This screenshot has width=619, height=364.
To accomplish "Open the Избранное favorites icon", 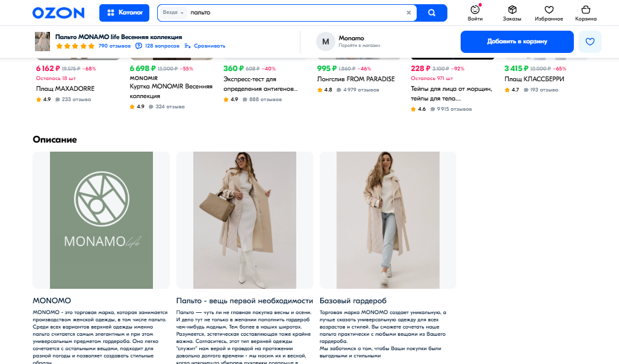I will click(549, 13).
